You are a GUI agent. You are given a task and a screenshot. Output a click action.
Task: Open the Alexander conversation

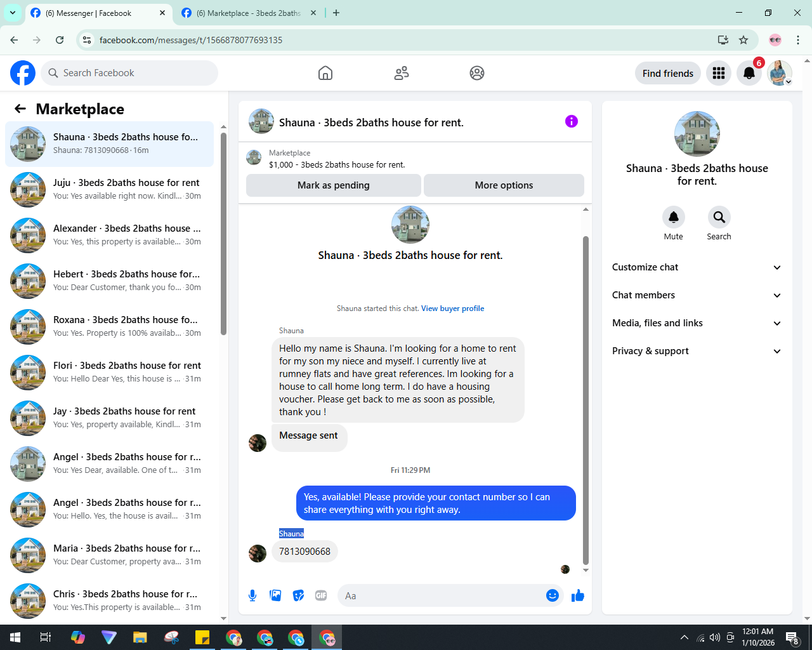110,235
